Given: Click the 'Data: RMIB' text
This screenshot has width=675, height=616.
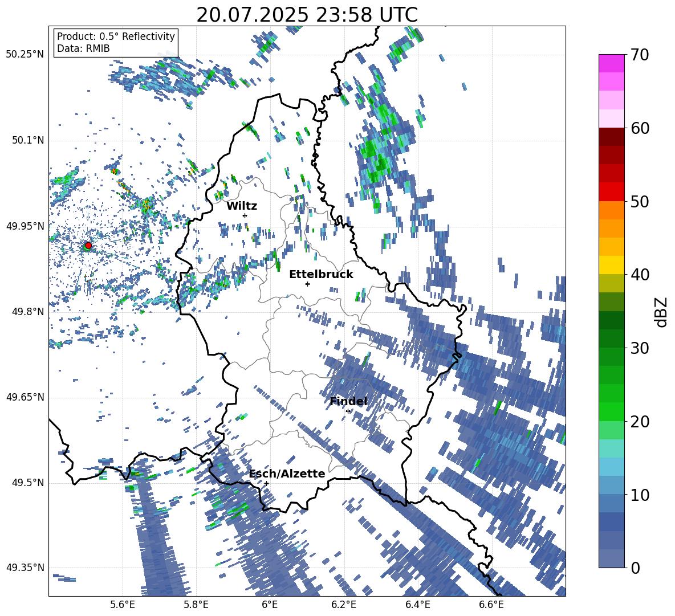Looking at the screenshot, I should [x=83, y=48].
